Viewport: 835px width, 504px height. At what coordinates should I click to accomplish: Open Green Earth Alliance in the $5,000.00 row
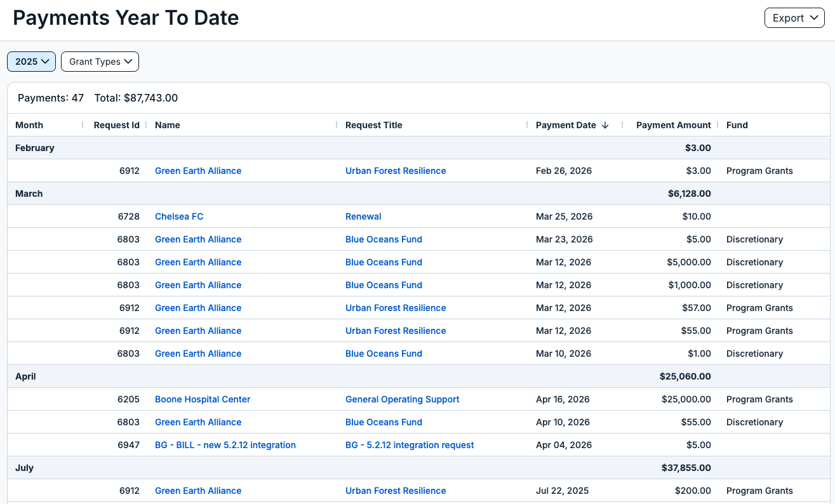point(198,262)
